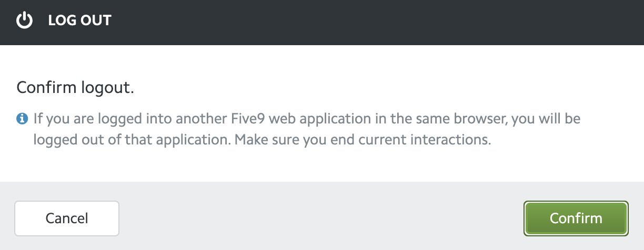Click the word 'OUT' in the header title
The image size is (644, 250).
coord(96,20)
